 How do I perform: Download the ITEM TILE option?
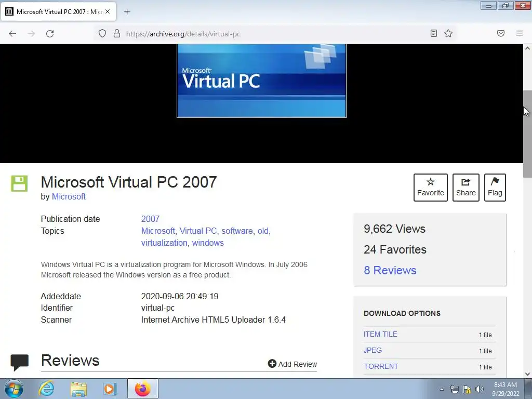(x=380, y=334)
